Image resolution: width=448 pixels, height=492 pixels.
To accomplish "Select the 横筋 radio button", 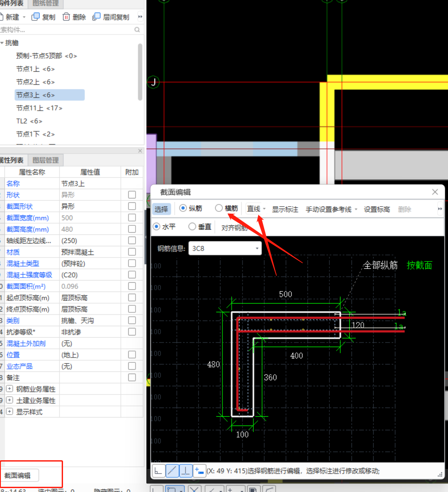I will (x=219, y=208).
